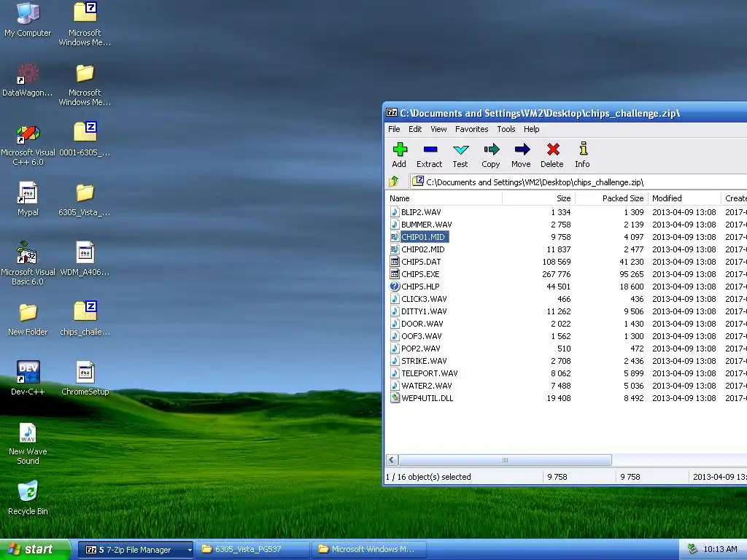
Task: Click the taskbar clock 10:13 AM
Action: [x=720, y=550]
